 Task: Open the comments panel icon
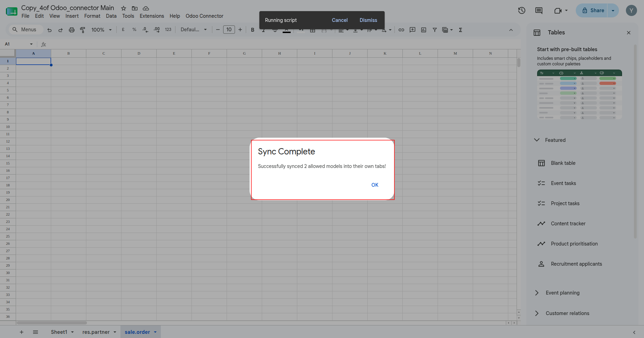coord(539,10)
